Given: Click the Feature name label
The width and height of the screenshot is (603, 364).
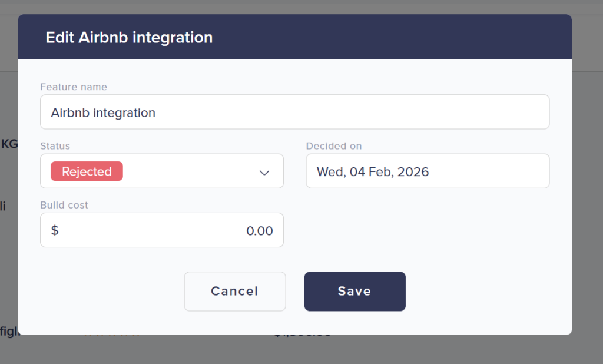Looking at the screenshot, I should (74, 87).
